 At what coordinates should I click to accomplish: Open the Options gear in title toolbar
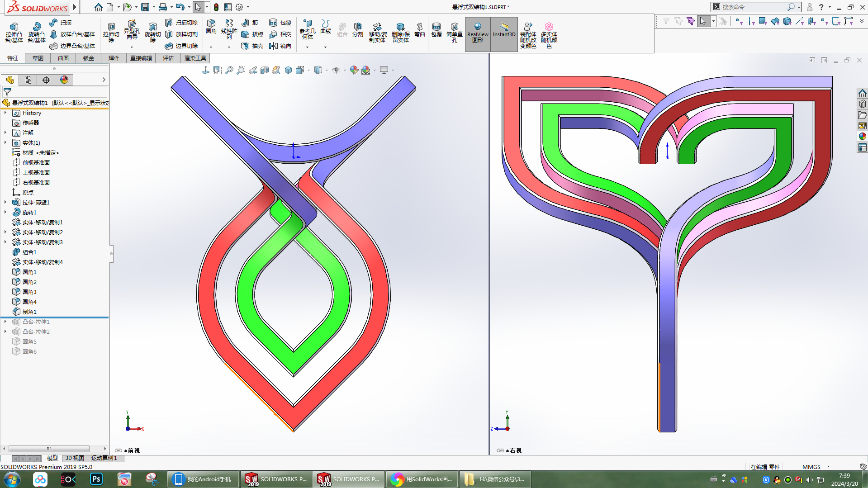coord(239,7)
